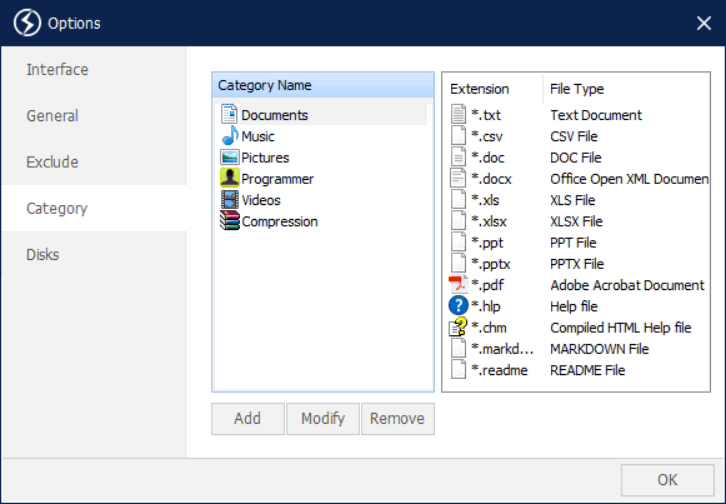Select the Videos category row

[x=323, y=200]
